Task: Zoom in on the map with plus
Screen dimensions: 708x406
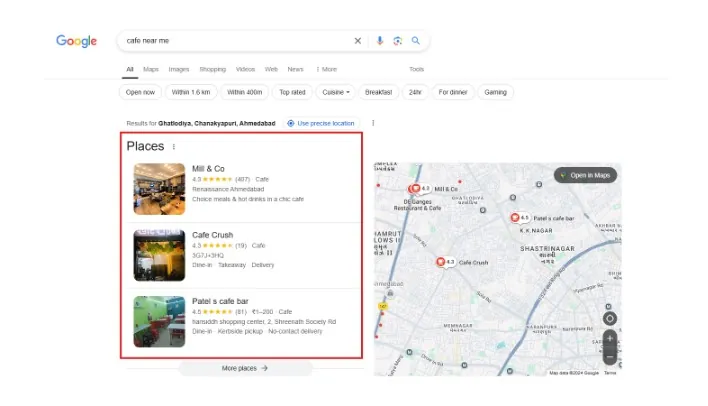Action: click(x=610, y=339)
